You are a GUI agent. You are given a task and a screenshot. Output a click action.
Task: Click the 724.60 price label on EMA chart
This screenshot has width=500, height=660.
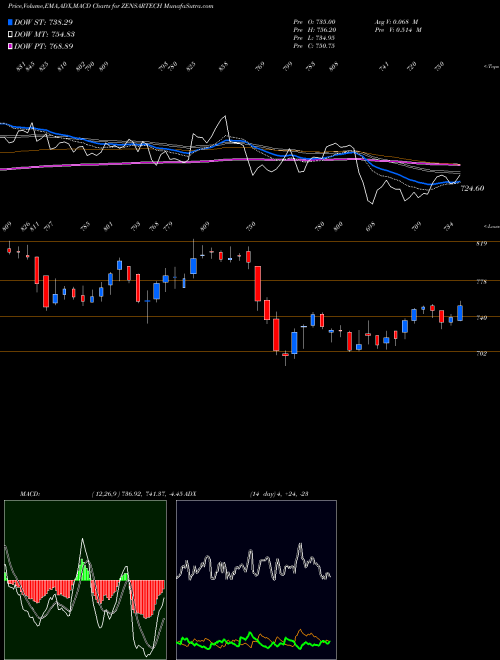point(473,189)
